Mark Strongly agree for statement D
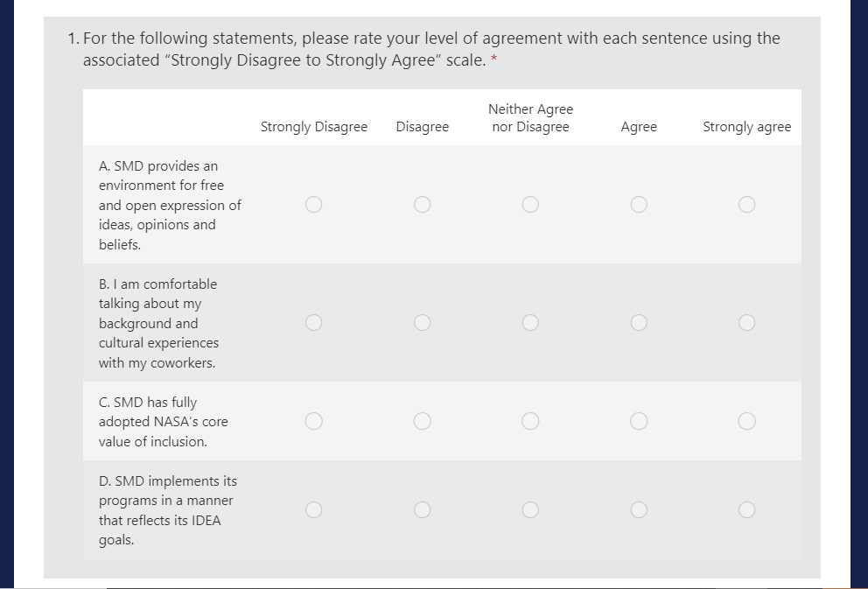The height and width of the screenshot is (589, 868). [x=746, y=510]
